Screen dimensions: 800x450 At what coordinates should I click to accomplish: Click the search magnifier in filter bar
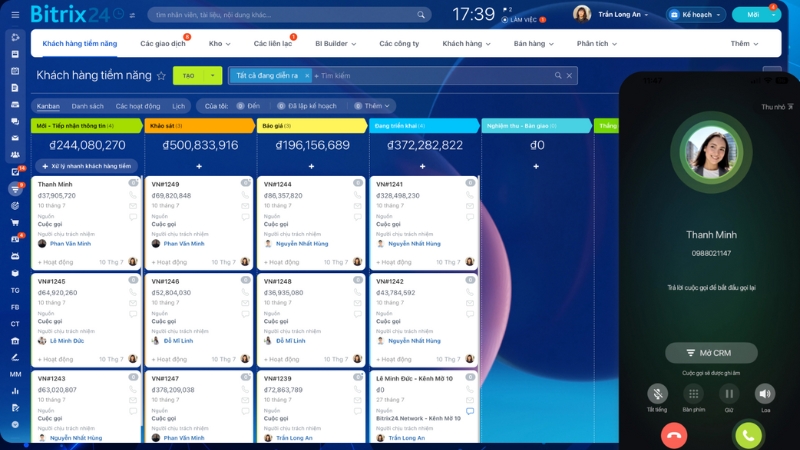pyautogui.click(x=559, y=76)
